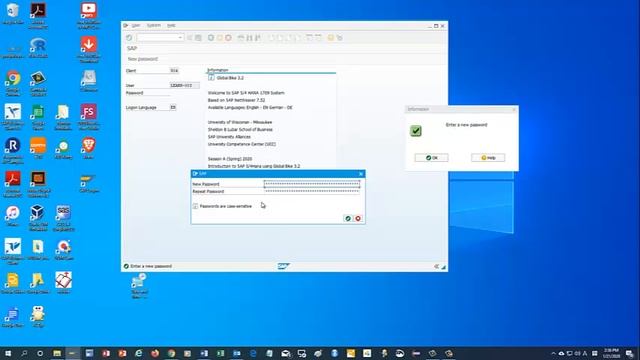Image resolution: width=640 pixels, height=360 pixels.
Task: Expand the SAP status bar arrow icon
Action: [436, 267]
